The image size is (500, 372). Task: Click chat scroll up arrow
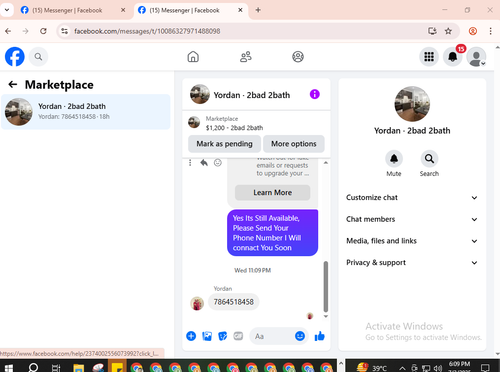tap(326, 163)
